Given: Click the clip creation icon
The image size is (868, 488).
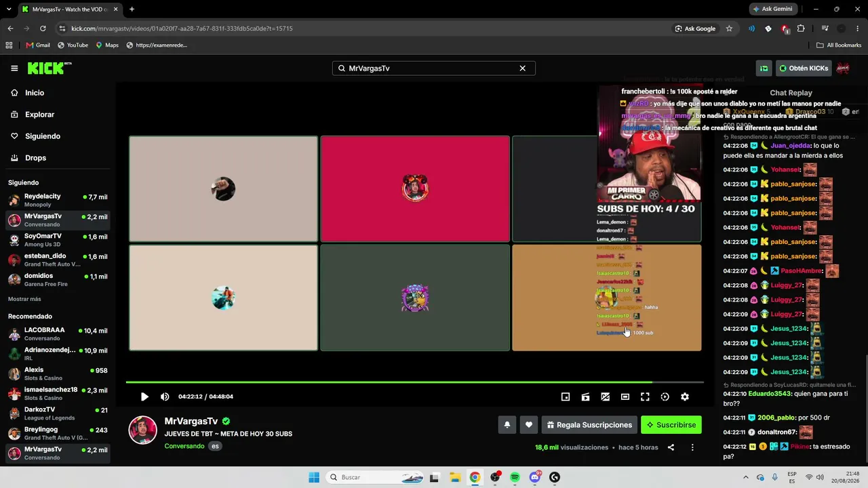Looking at the screenshot, I should coord(585,396).
